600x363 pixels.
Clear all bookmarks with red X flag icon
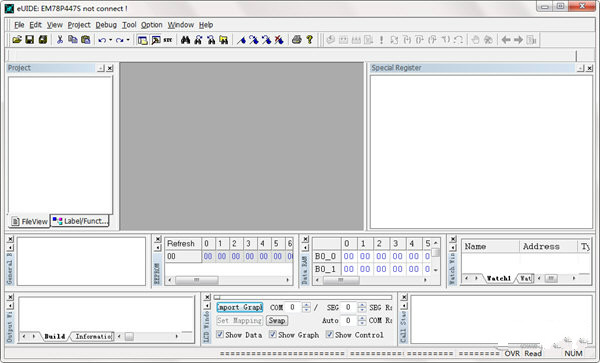click(x=279, y=40)
